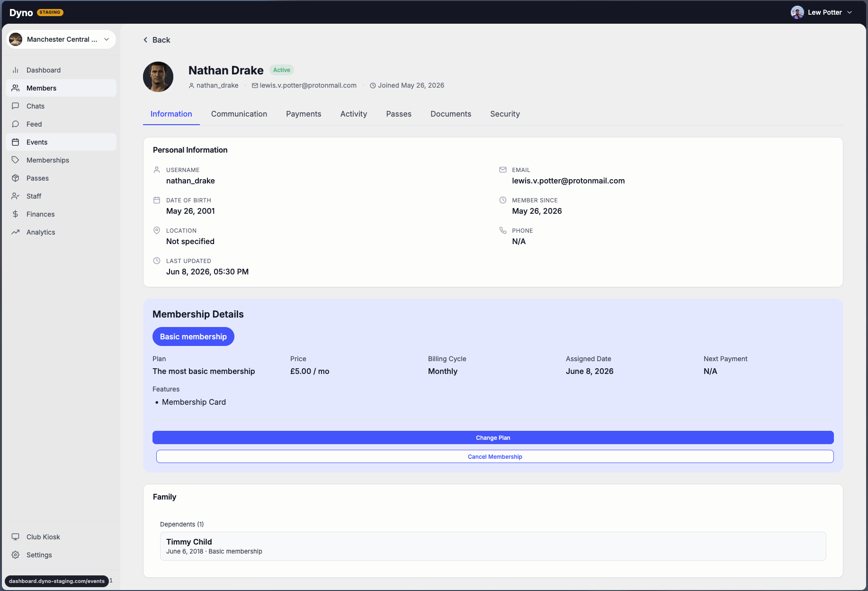This screenshot has height=591, width=868.
Task: Click 'Jun 8, 2026, 05:30 PM' last updated value
Action: [x=207, y=272]
